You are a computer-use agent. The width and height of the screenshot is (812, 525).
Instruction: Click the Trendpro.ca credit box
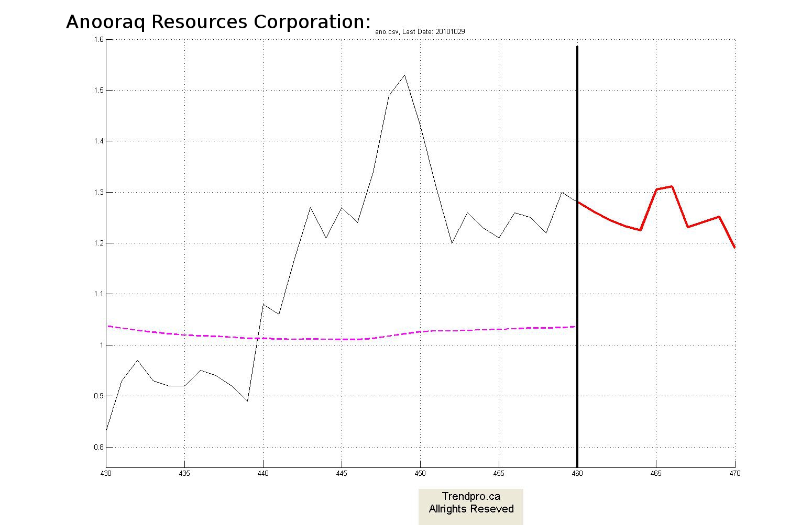click(x=471, y=507)
